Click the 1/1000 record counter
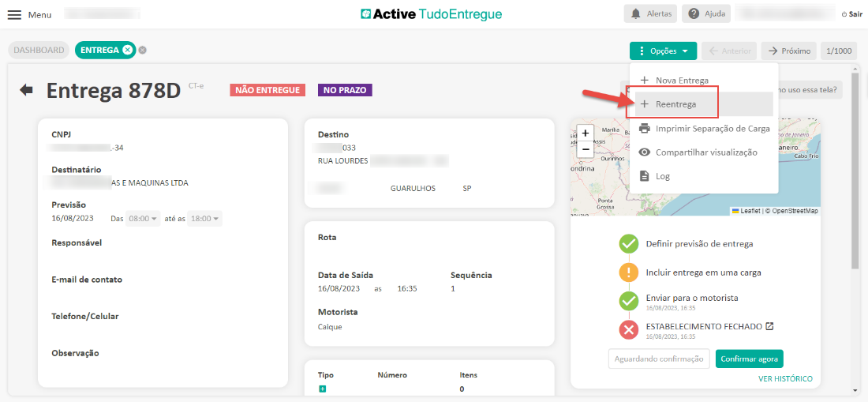 pos(839,51)
